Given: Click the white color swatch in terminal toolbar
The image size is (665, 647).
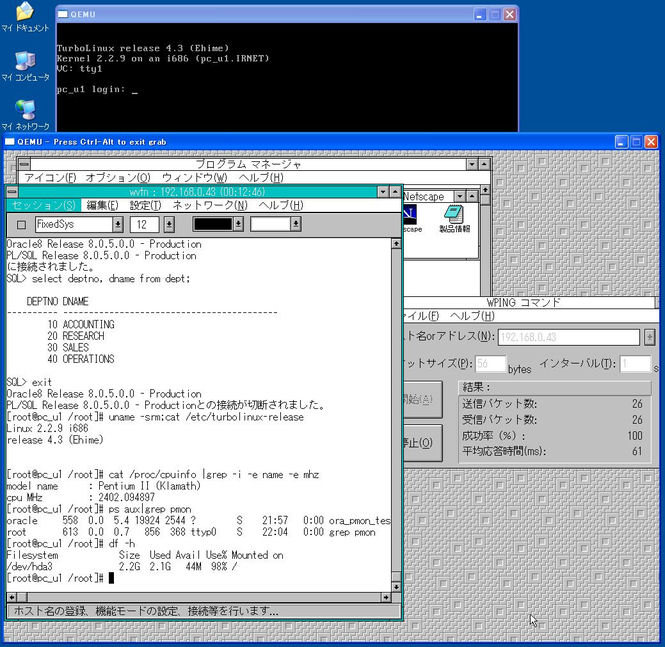Looking at the screenshot, I should (270, 224).
